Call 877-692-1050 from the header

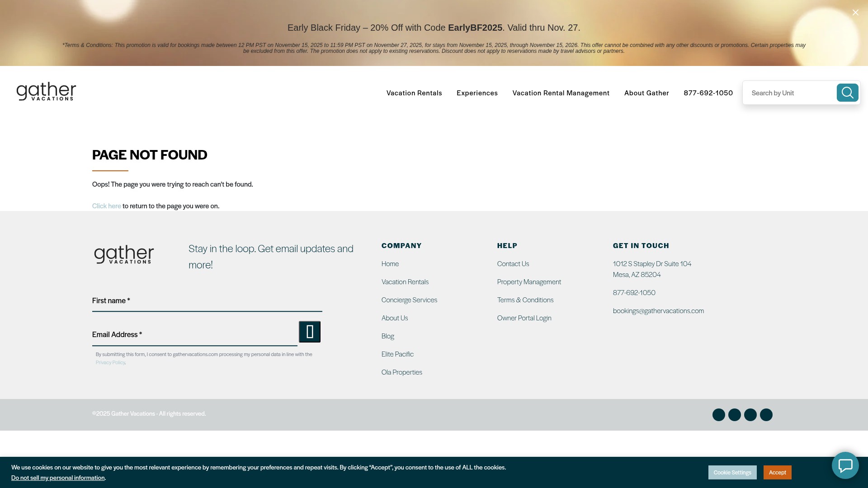click(x=708, y=93)
